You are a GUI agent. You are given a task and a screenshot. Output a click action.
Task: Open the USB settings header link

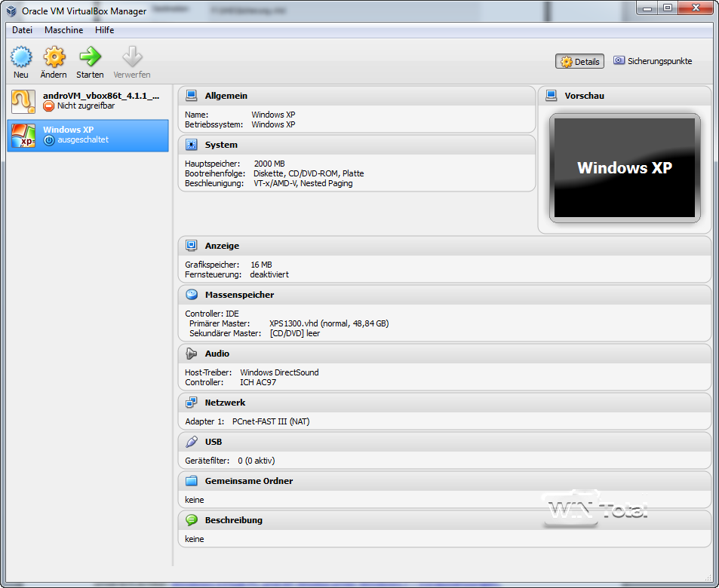pyautogui.click(x=214, y=442)
